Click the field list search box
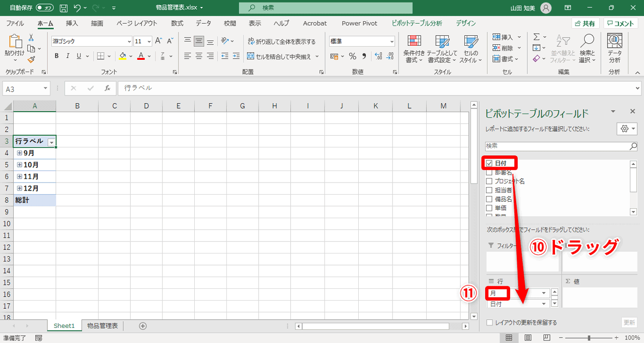 (x=561, y=146)
